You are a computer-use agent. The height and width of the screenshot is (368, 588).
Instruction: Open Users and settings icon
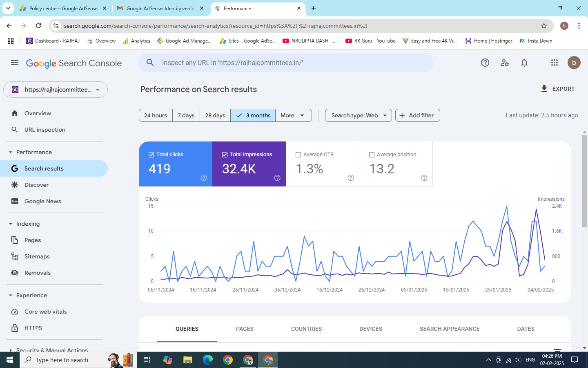[x=505, y=63]
